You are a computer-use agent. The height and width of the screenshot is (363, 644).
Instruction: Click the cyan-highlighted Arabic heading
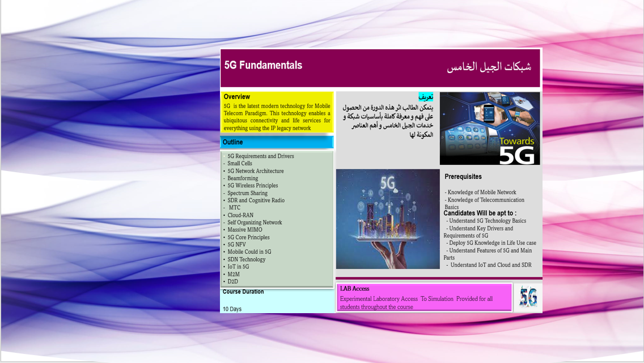pos(426,97)
